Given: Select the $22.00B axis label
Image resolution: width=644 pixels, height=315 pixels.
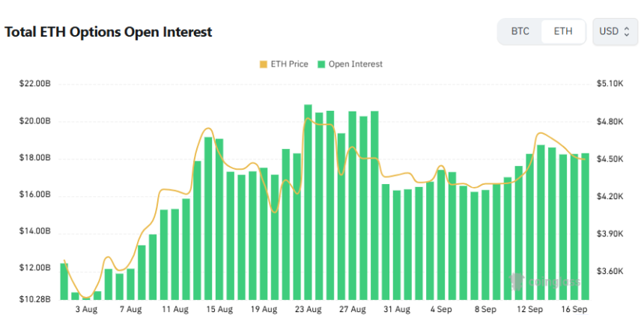Looking at the screenshot, I should tap(35, 84).
